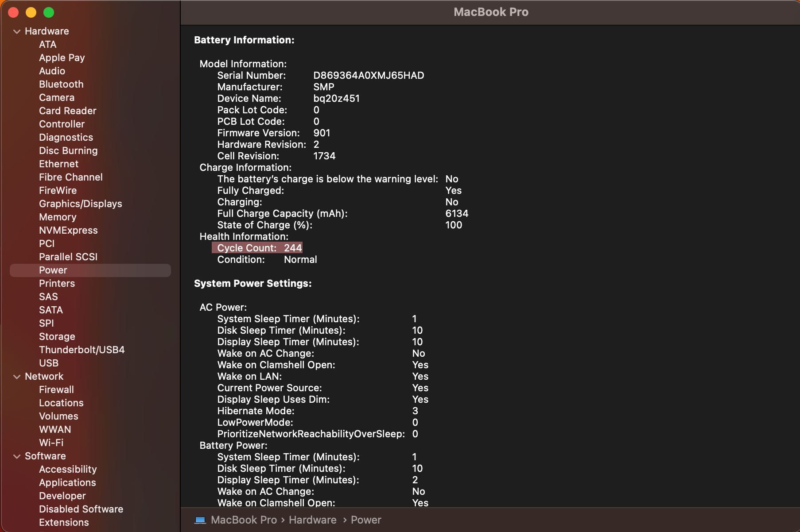Click the Manufacturer value SMP
Viewport: 800px width, 532px height.
(x=323, y=87)
